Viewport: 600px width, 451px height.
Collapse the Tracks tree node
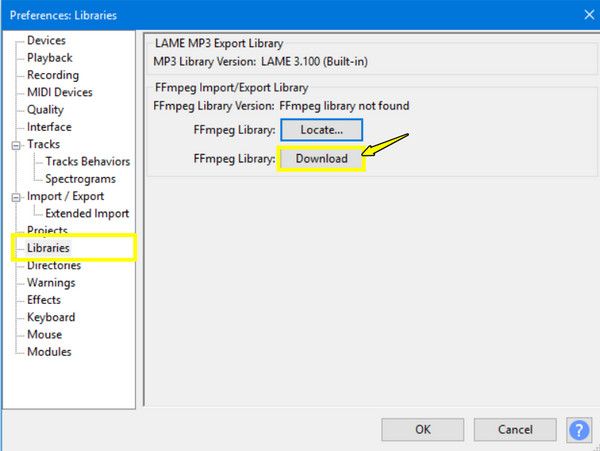16,145
